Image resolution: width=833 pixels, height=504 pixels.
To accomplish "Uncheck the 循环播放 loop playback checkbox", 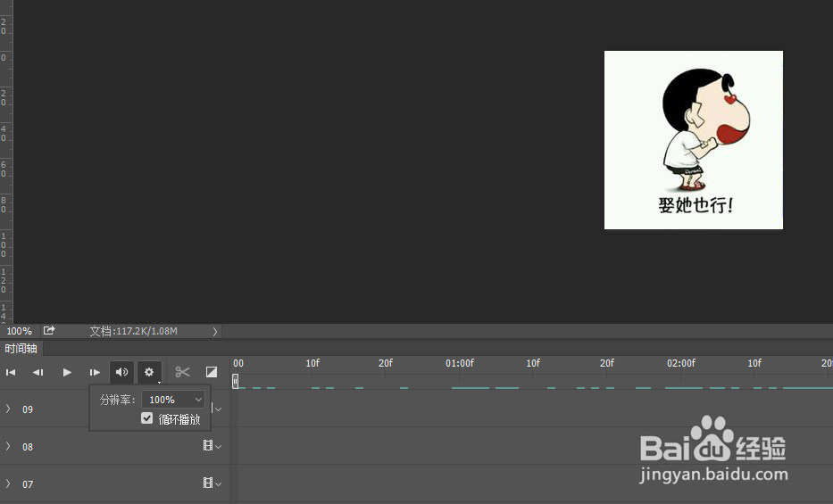I will 147,418.
